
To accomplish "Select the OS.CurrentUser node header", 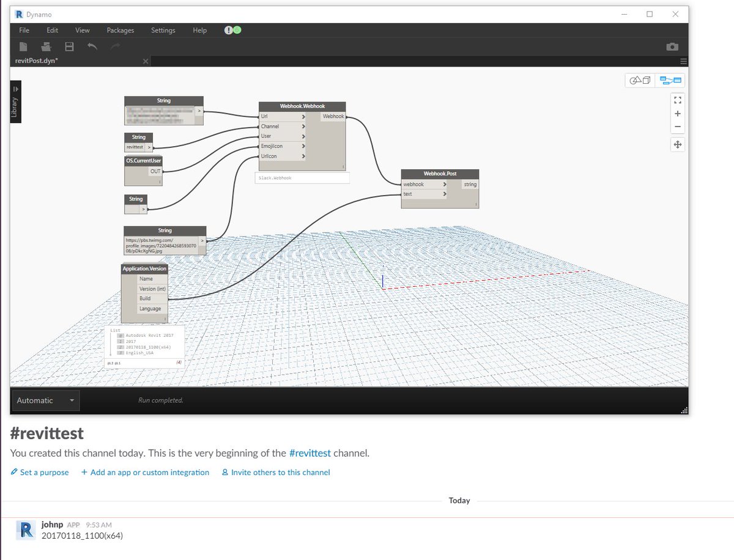I will coord(144,161).
